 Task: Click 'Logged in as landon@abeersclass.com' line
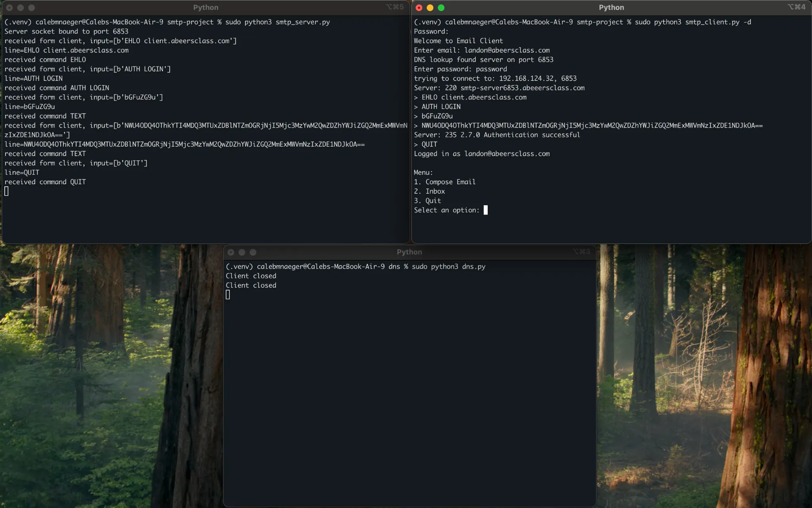click(482, 154)
